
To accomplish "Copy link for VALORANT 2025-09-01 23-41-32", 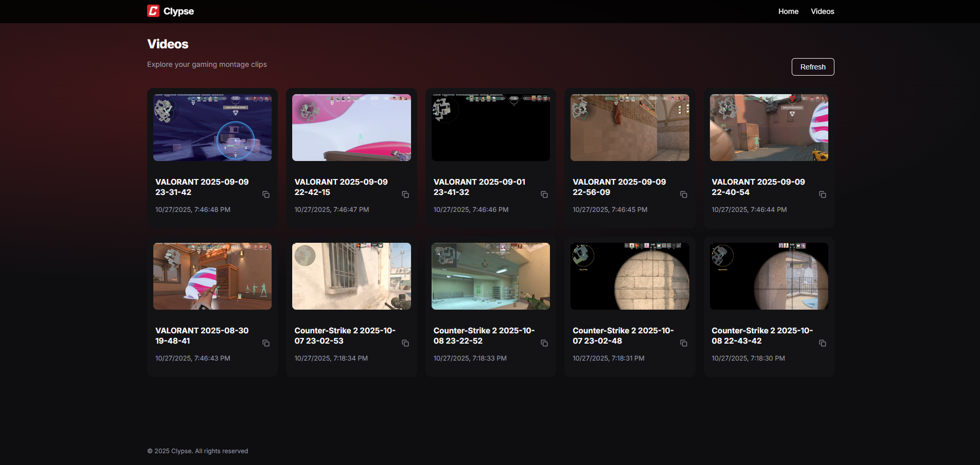I will tap(544, 194).
